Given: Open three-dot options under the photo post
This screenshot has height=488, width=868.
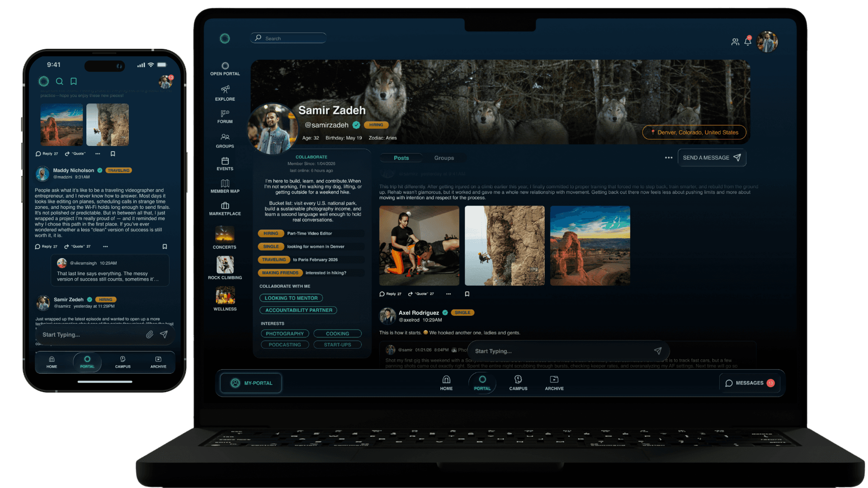Looking at the screenshot, I should 448,294.
